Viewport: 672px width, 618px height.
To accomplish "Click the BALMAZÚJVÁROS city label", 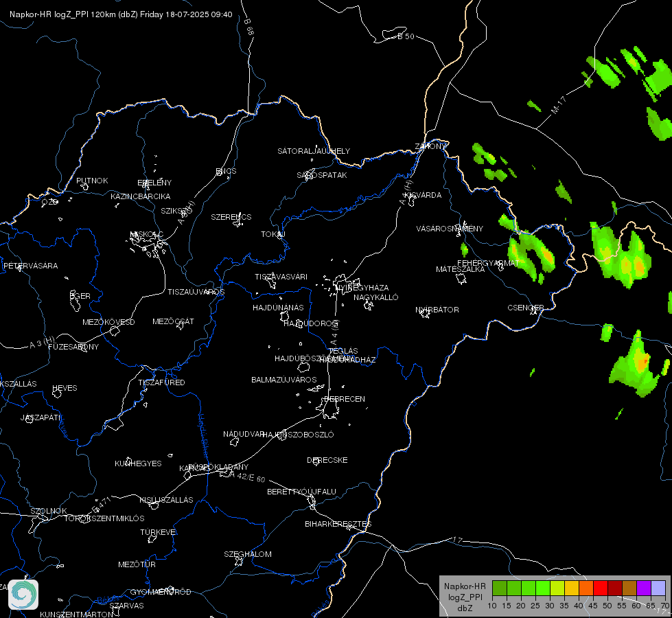I will coord(284,380).
